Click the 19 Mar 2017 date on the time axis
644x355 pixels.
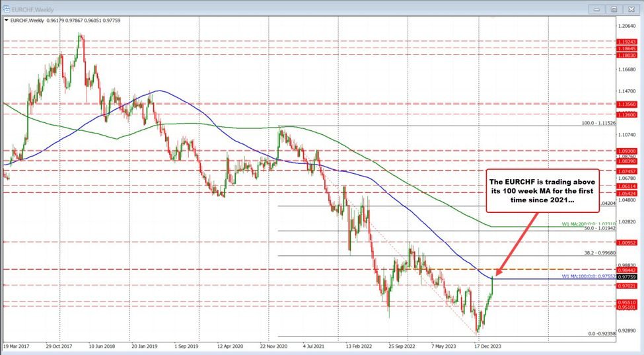click(17, 346)
